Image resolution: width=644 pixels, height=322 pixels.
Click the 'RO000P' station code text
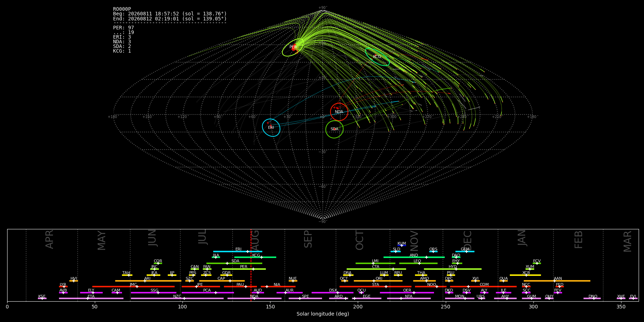[x=122, y=9]
